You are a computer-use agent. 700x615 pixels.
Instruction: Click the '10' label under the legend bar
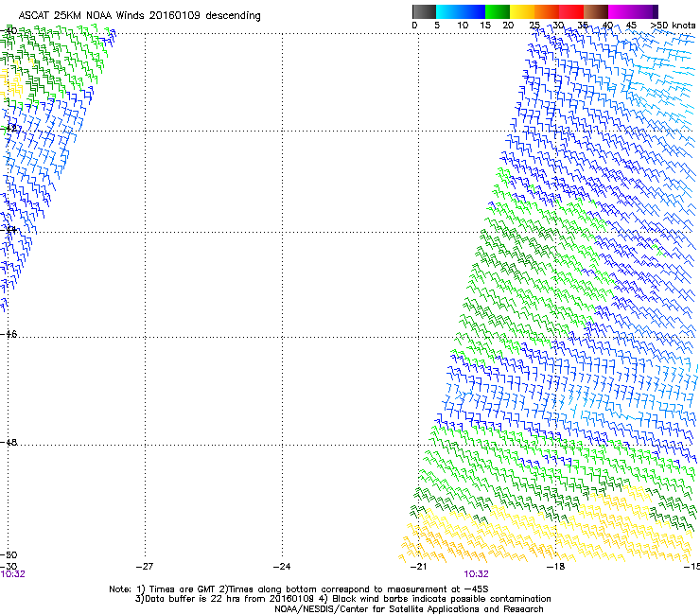pyautogui.click(x=463, y=26)
